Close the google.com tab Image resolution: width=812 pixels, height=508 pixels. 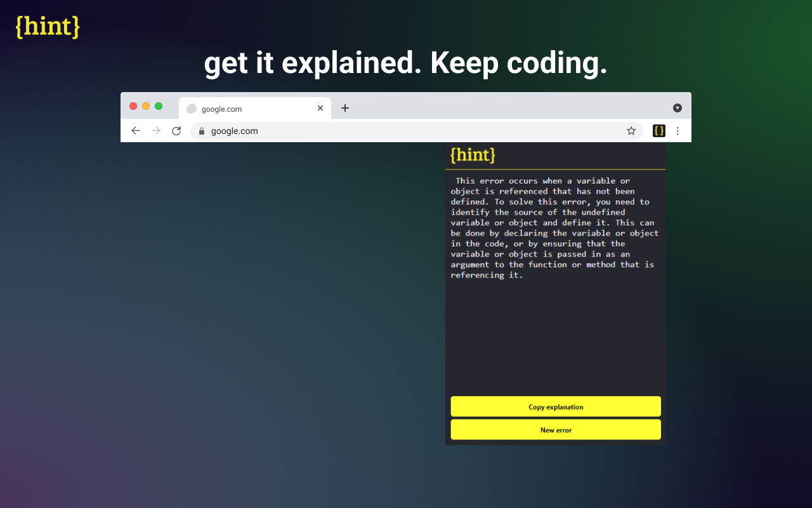pyautogui.click(x=320, y=108)
